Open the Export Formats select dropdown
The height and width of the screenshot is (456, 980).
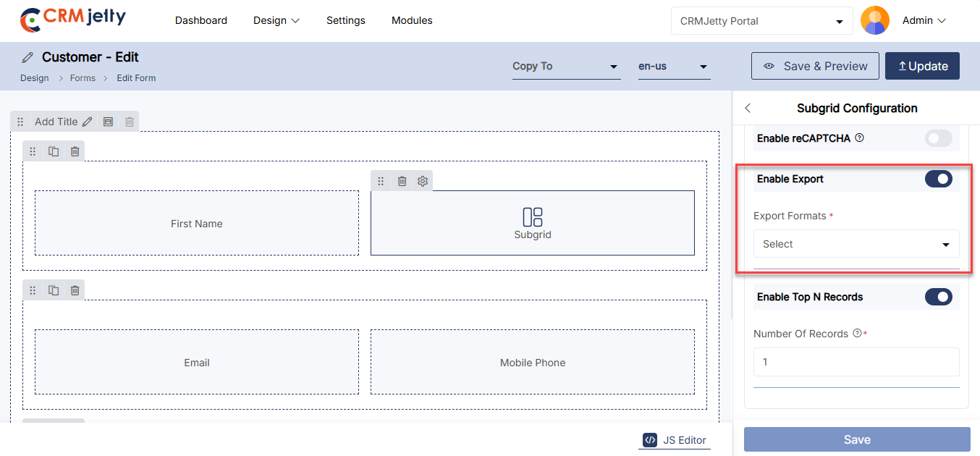click(x=856, y=244)
